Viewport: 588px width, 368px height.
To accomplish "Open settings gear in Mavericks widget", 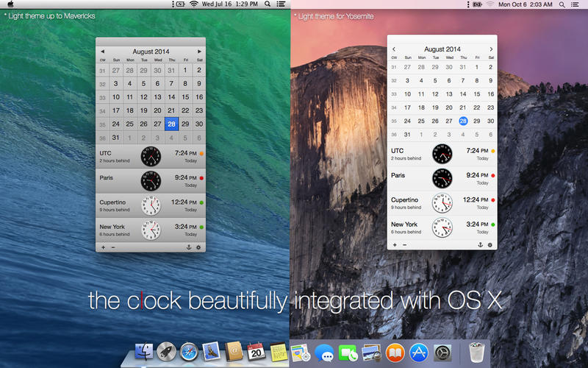I will 198,247.
